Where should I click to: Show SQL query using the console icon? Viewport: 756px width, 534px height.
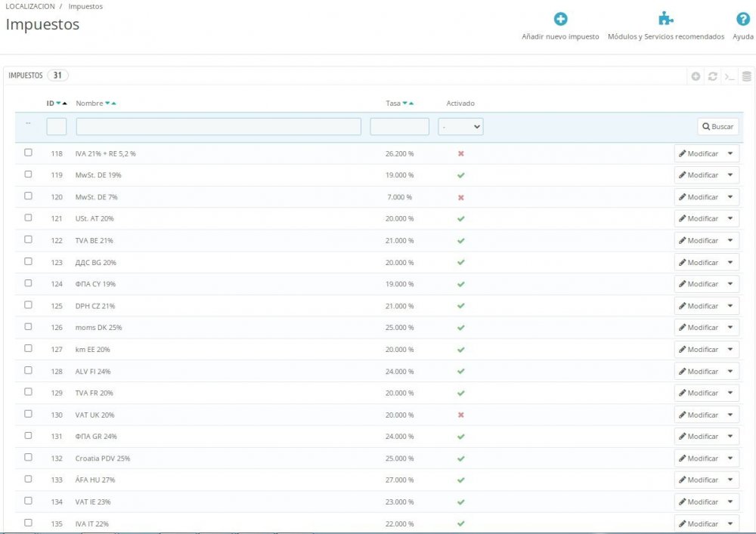tap(728, 76)
